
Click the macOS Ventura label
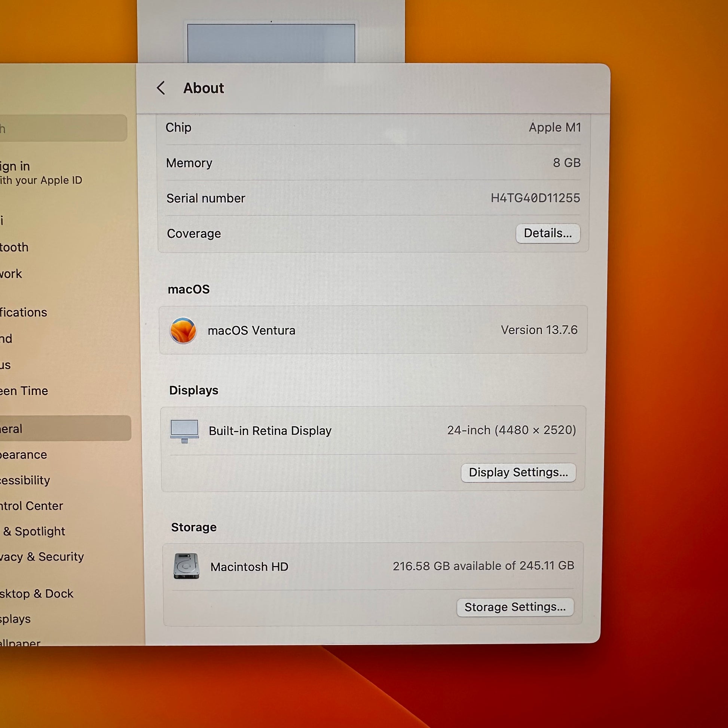pyautogui.click(x=252, y=330)
